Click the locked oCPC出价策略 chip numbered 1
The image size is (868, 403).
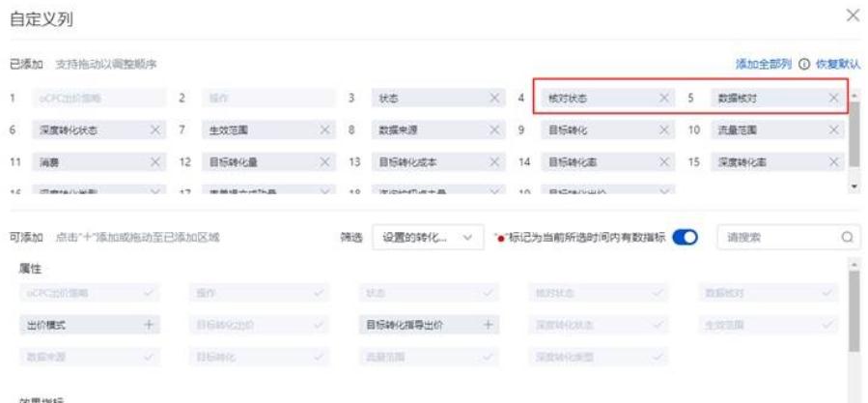click(99, 99)
